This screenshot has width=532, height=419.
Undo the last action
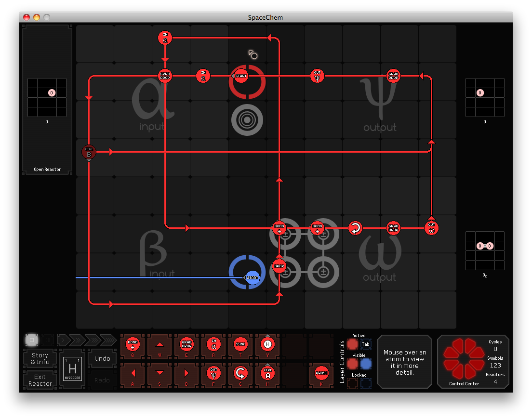[x=102, y=358]
